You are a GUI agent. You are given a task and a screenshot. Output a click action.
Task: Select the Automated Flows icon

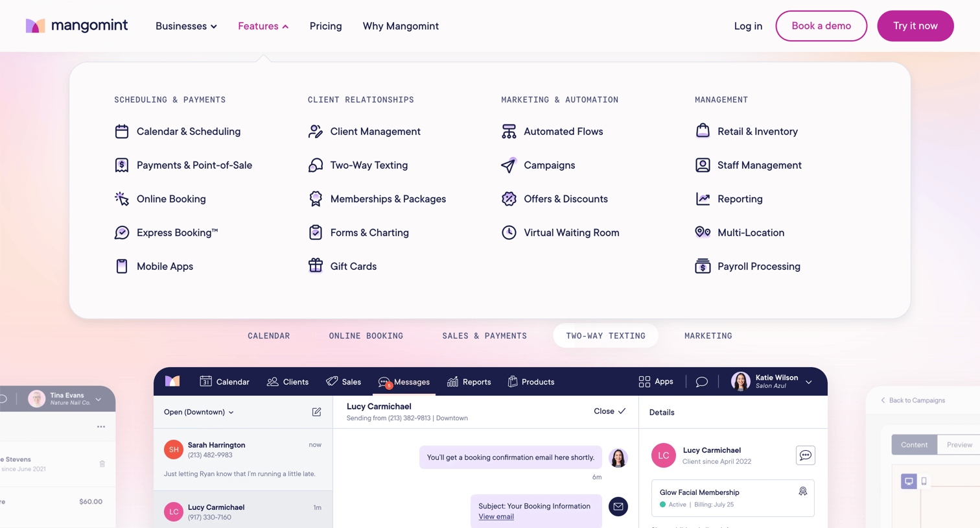tap(509, 132)
